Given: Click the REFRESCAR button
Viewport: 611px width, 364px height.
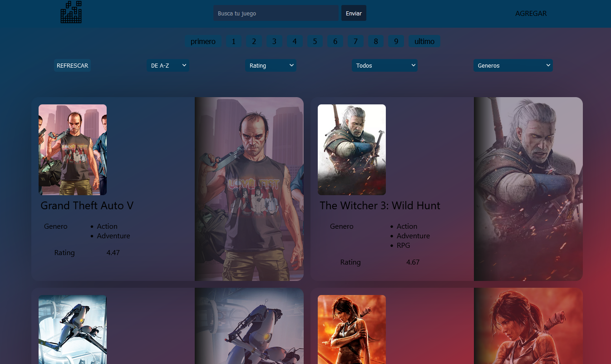Looking at the screenshot, I should click(x=72, y=65).
